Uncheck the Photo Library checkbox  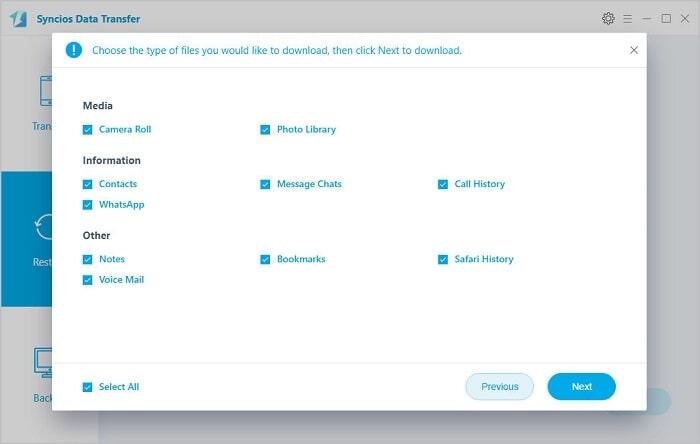pyautogui.click(x=266, y=129)
